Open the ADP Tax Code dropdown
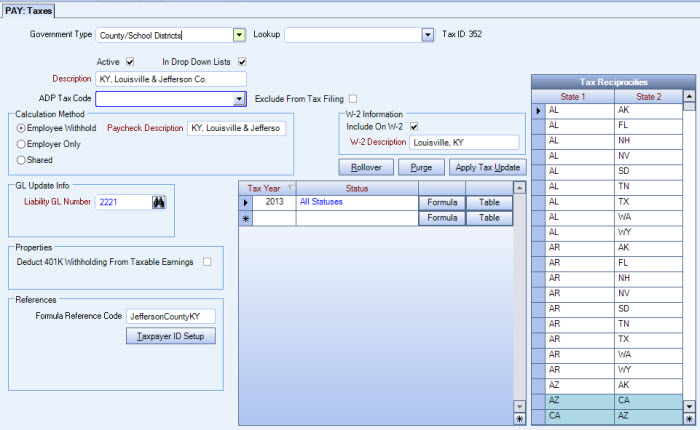Image resolution: width=700 pixels, height=430 pixels. pos(239,99)
